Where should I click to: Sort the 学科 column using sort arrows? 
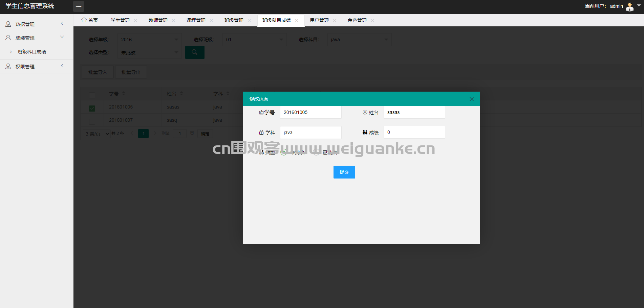pos(228,94)
